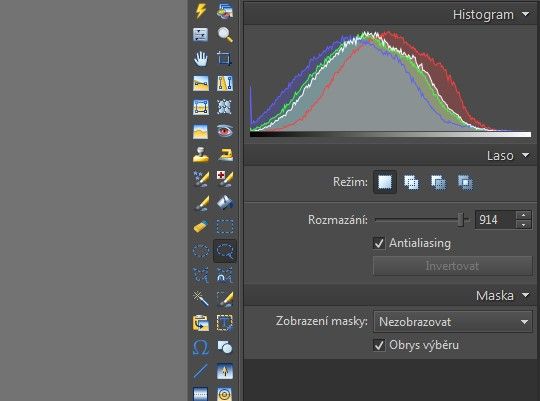This screenshot has height=401, width=540.
Task: Select the Magic Wand tool
Action: pos(201,299)
